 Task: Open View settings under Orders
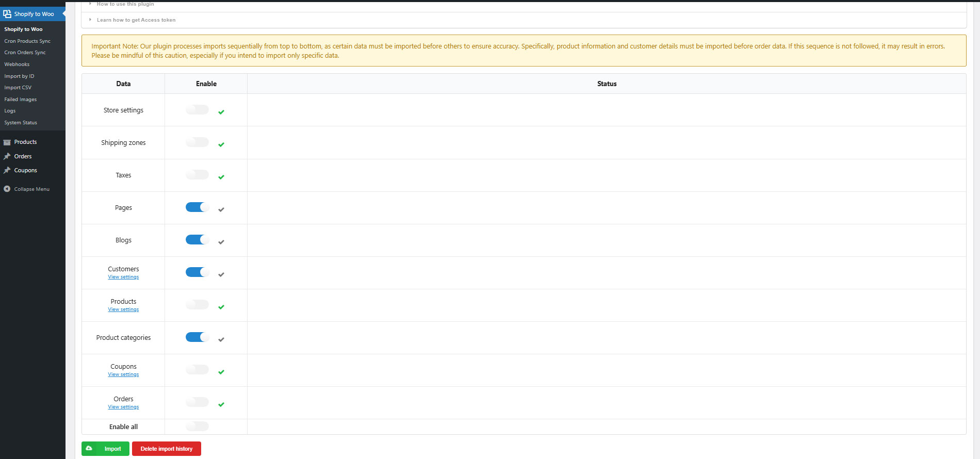123,407
